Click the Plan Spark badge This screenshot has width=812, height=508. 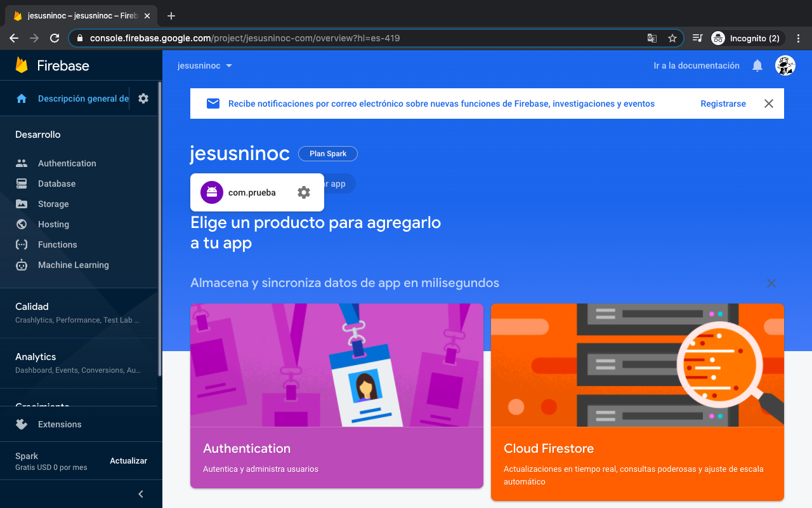pos(328,154)
